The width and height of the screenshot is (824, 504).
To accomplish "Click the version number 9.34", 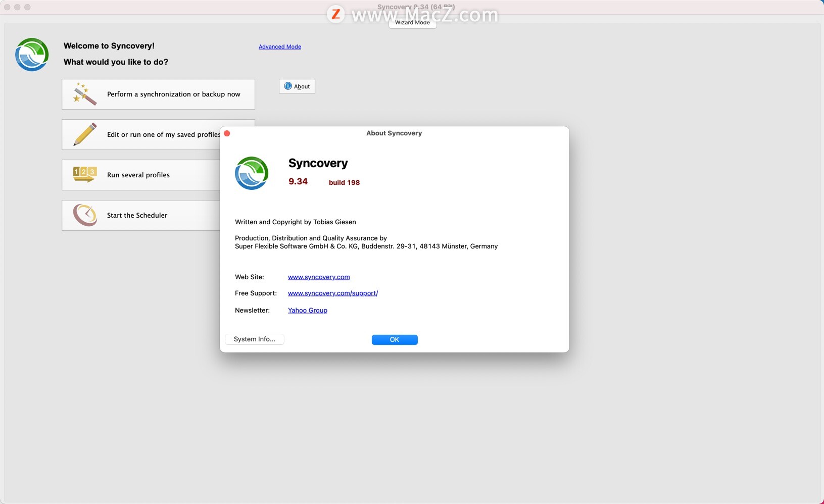I will pos(298,181).
